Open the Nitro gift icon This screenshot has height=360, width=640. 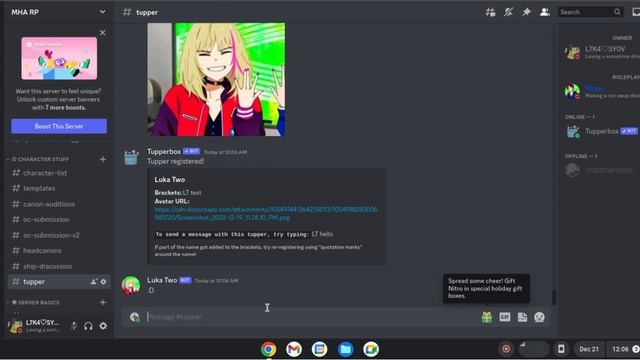point(487,317)
